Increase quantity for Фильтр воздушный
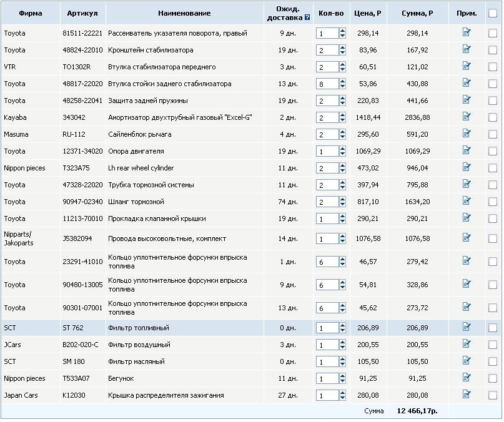The width and height of the screenshot is (504, 422). pyautogui.click(x=342, y=342)
